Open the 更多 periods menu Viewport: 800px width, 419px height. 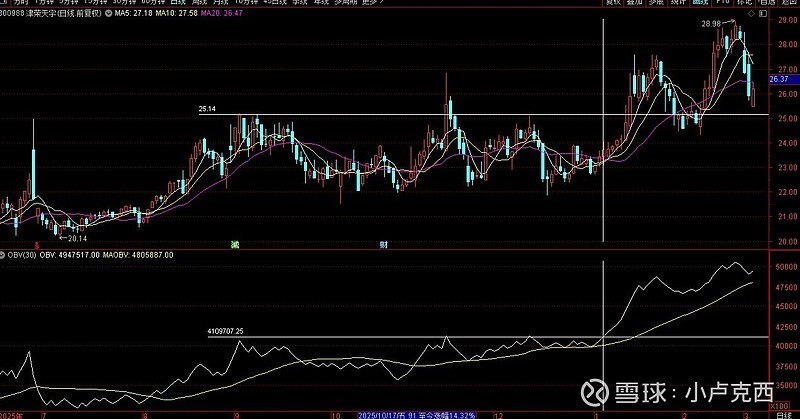tap(371, 2)
